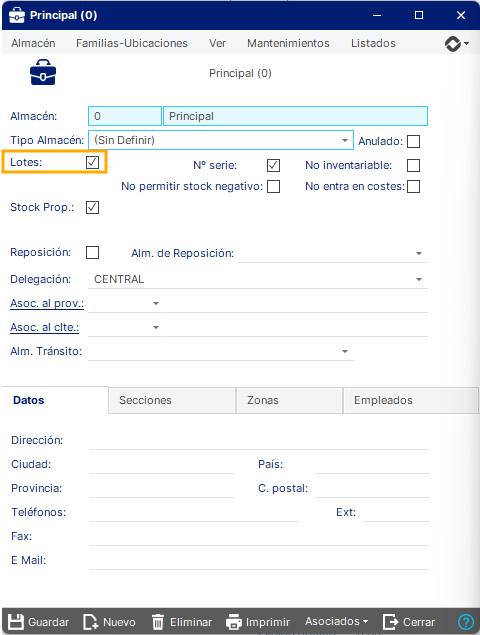Viewport: 480px width, 635px height.
Task: Toggle the Reposición checkbox
Action: [x=92, y=252]
